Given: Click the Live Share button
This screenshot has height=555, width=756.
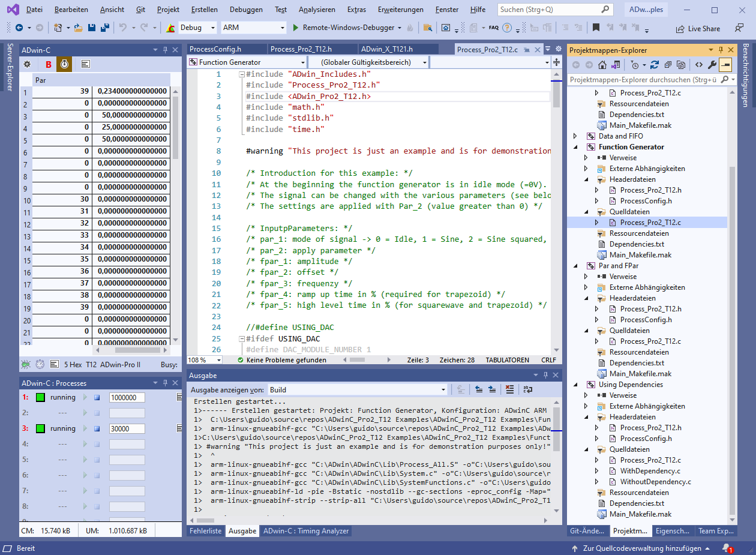Looking at the screenshot, I should tap(698, 28).
